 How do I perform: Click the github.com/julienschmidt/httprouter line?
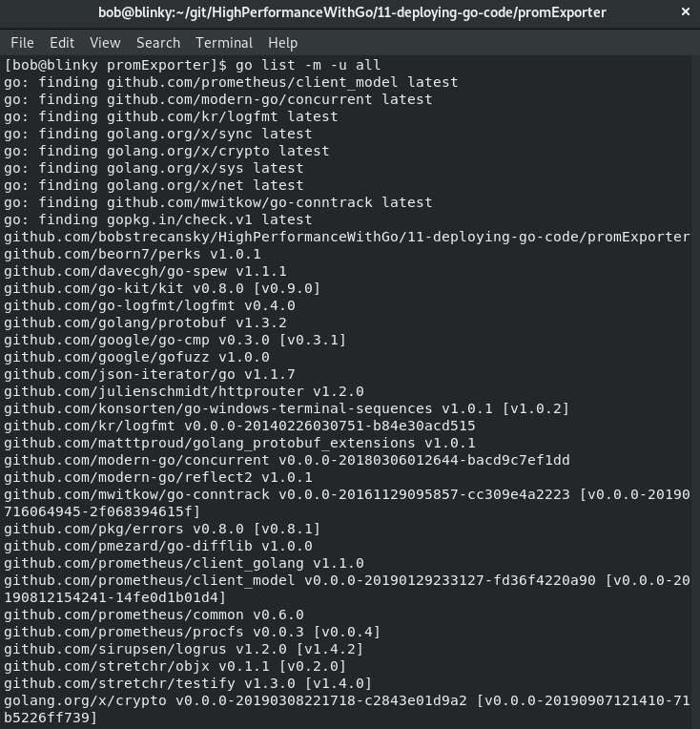tap(184, 391)
